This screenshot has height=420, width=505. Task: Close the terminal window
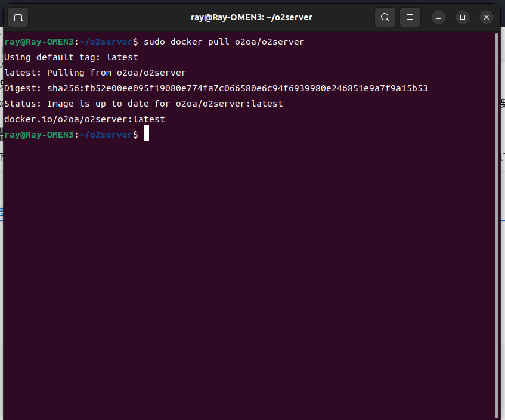coord(487,17)
